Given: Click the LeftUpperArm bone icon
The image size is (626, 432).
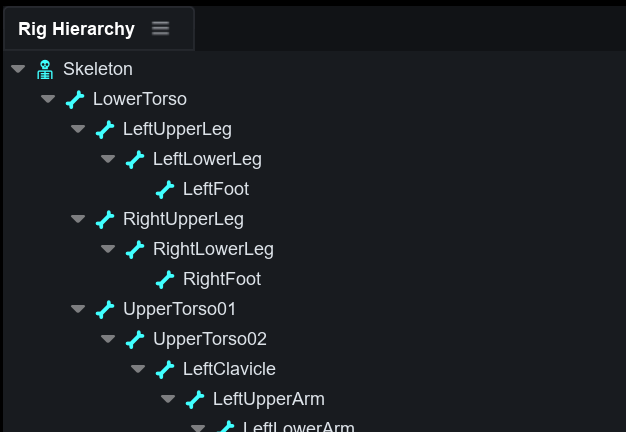Looking at the screenshot, I should pos(195,399).
